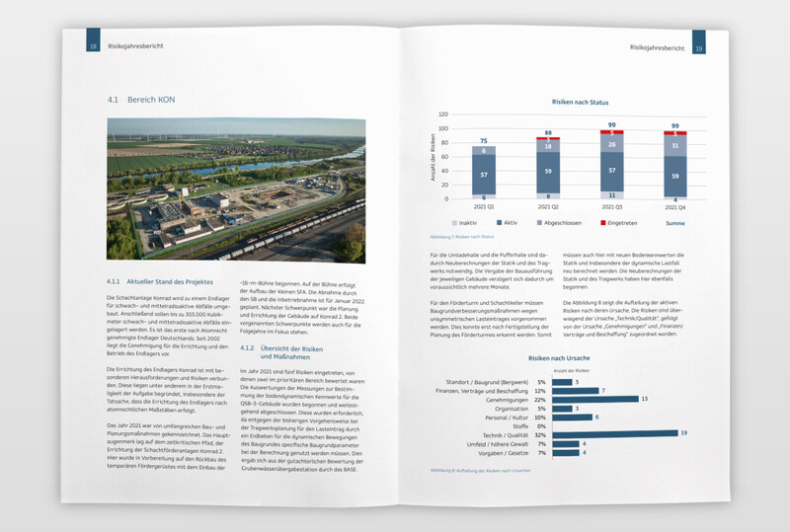Viewport: 790px width, 532px height.
Task: Click 'Standort / Baugrund (Bergwerk)' row label
Action: click(487, 382)
